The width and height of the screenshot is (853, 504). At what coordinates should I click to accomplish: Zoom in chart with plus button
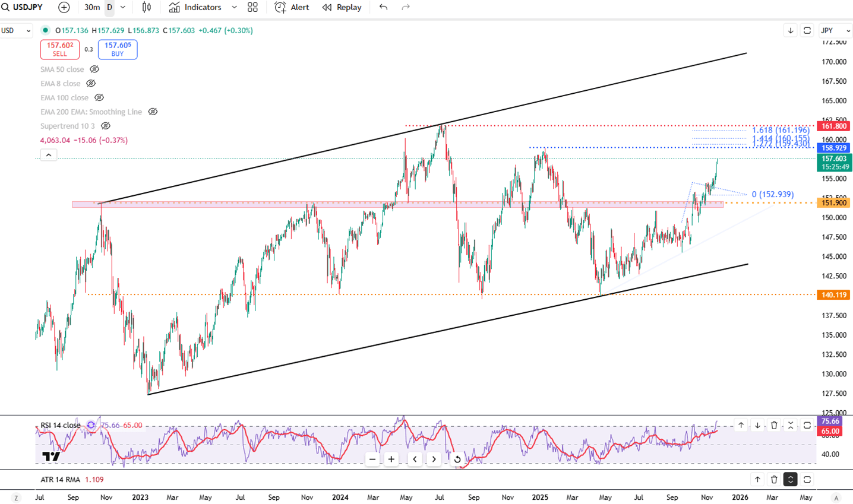pos(391,459)
